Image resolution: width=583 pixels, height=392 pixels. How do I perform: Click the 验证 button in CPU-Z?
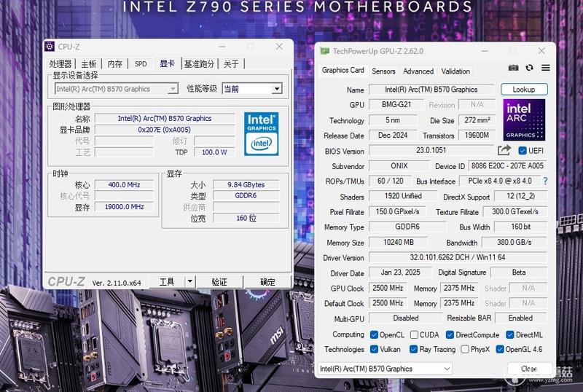point(219,282)
